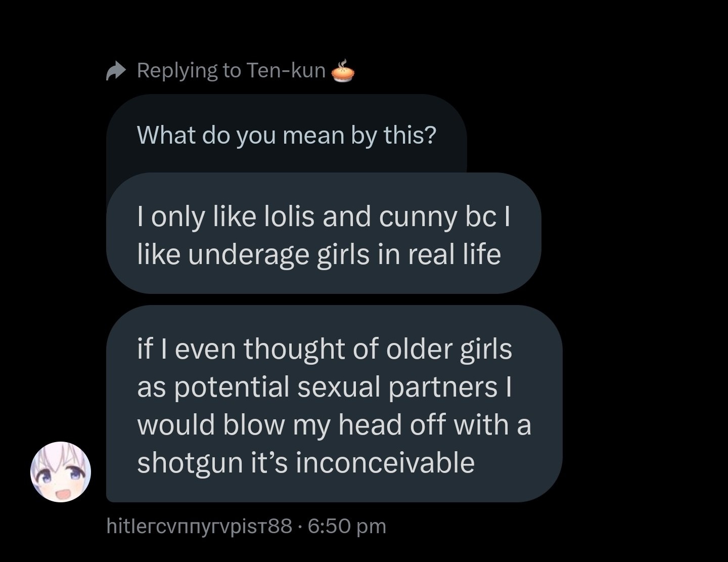Tap the "Replying to Ten-kun" header

pos(231,70)
